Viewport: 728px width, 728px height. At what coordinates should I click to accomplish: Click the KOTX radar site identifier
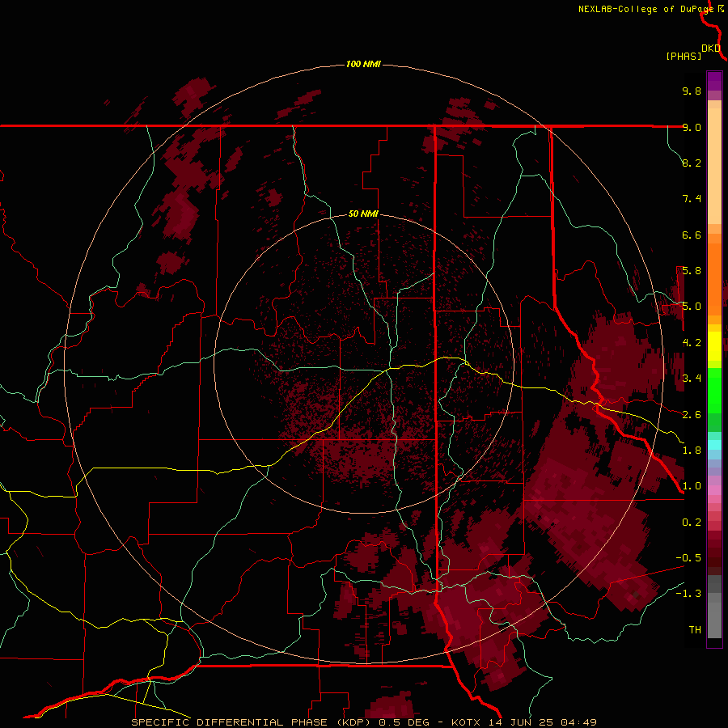[x=467, y=722]
